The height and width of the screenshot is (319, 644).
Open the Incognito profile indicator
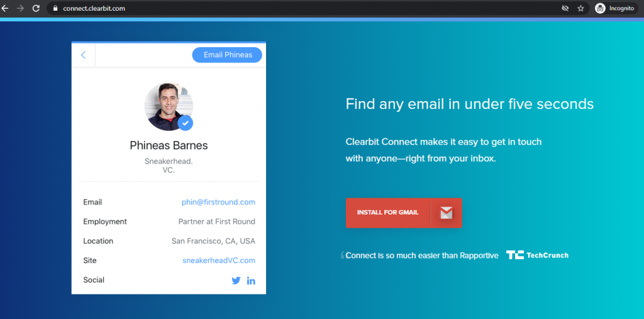(616, 8)
